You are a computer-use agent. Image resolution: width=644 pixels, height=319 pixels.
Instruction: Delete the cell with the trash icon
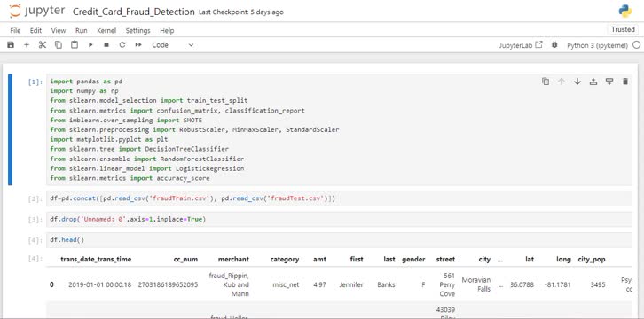(625, 82)
